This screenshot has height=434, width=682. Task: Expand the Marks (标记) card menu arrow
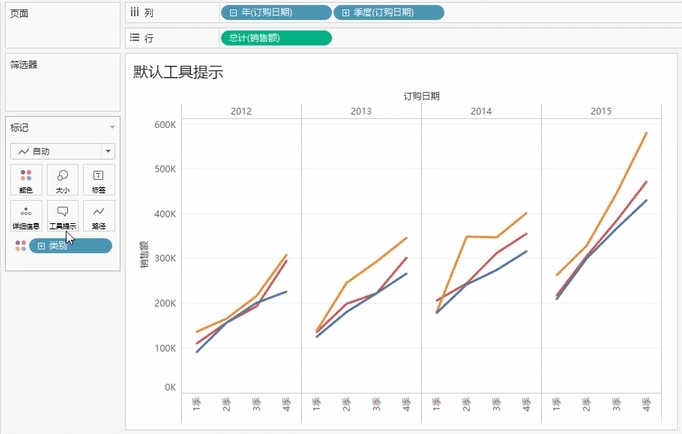coord(112,128)
